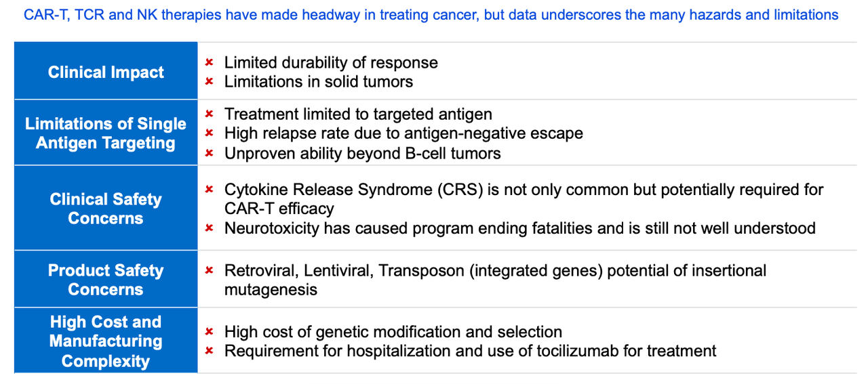Select the 'Clinical Impact' blue header cell
868x384 pixels.
[x=106, y=71]
